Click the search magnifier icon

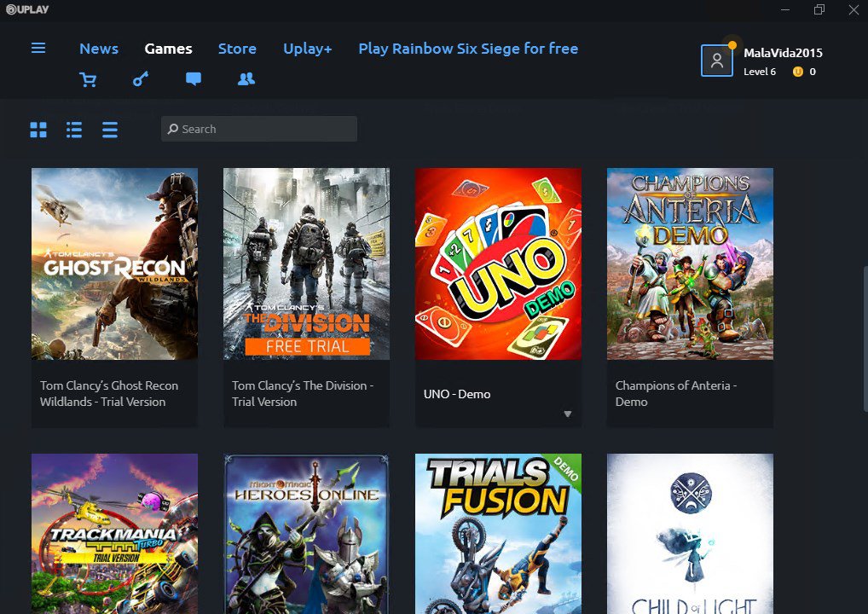(x=173, y=129)
